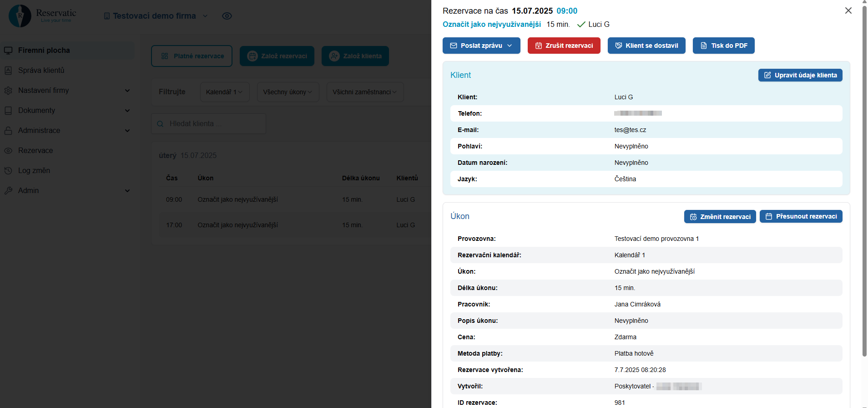Screen dimensions: 868x408
Task: Click the Označit jako nejvyužívanější link
Action: 491,24
